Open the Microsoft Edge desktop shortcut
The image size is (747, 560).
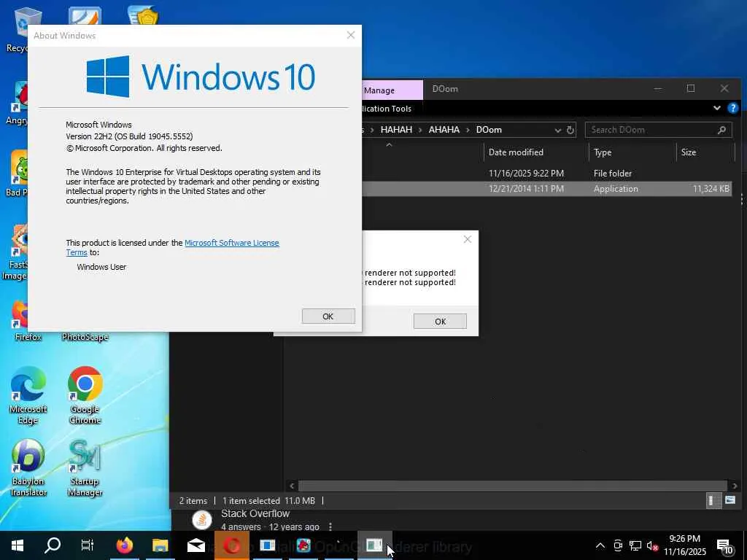[x=28, y=395]
